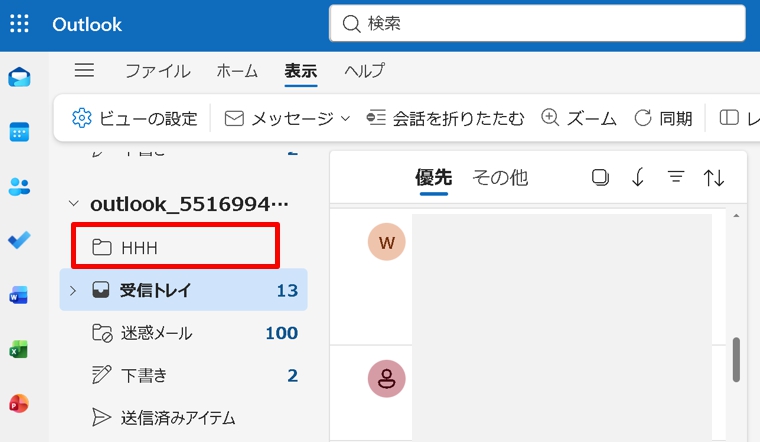Launch PowerPoint from the sidebar

pos(19,403)
